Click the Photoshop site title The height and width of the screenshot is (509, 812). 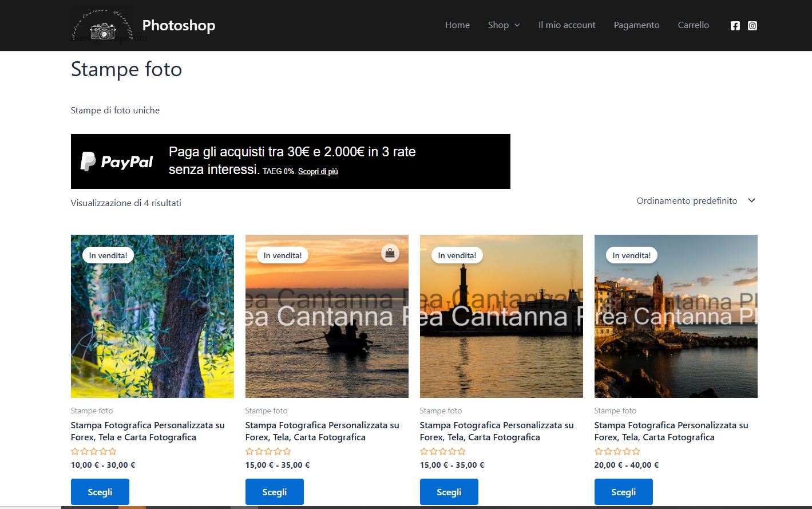tap(179, 26)
